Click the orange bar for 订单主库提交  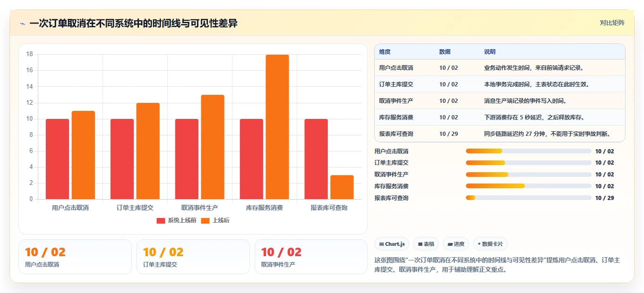pos(148,151)
